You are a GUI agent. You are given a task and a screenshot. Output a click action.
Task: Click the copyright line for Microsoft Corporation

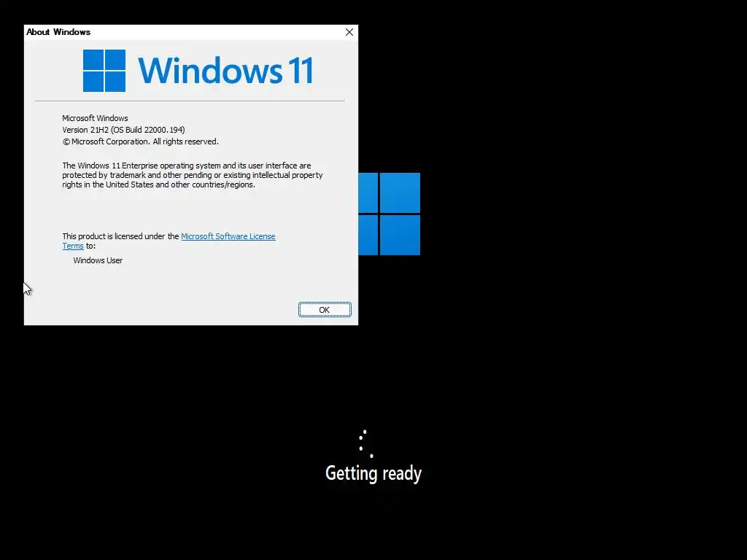coord(140,141)
